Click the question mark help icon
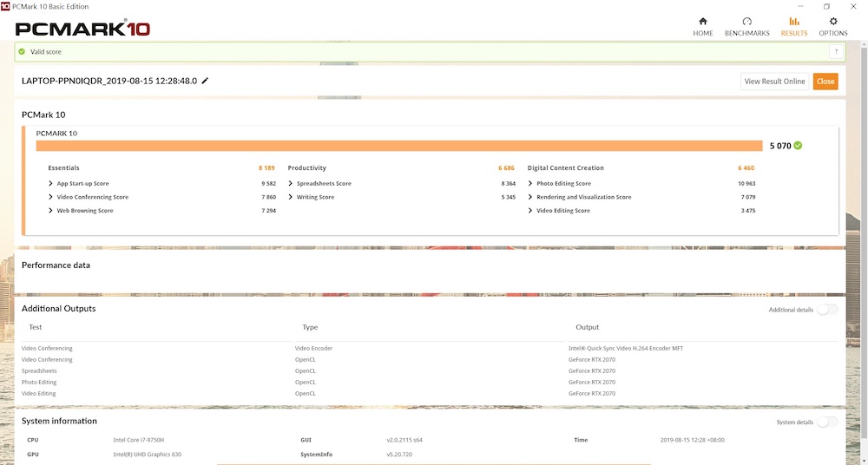The width and height of the screenshot is (868, 465). [835, 52]
